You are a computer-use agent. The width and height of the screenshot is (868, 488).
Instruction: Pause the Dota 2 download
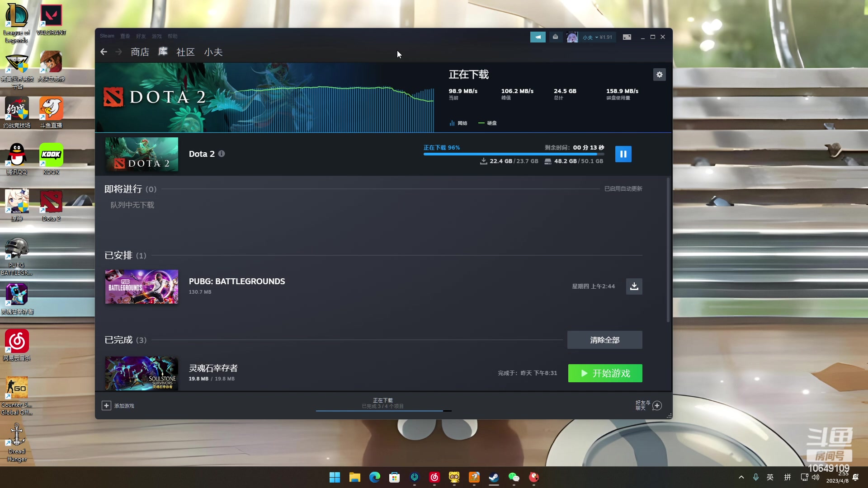pyautogui.click(x=623, y=154)
